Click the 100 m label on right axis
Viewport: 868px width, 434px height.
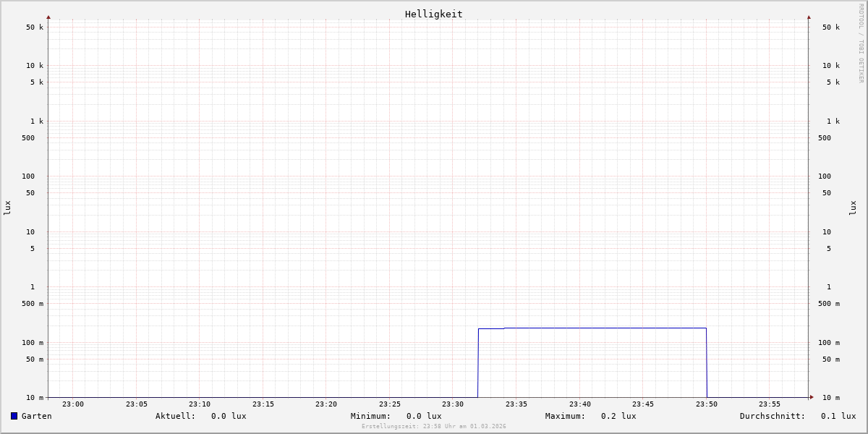point(829,343)
